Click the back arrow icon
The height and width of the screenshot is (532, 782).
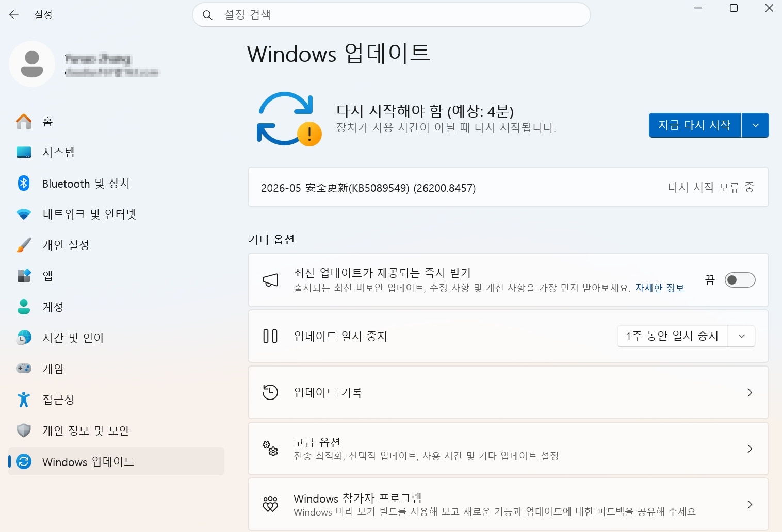point(14,15)
